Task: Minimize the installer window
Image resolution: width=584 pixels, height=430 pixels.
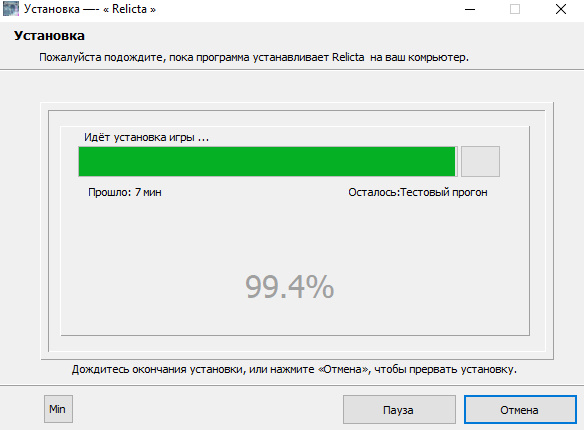Action: pos(470,9)
